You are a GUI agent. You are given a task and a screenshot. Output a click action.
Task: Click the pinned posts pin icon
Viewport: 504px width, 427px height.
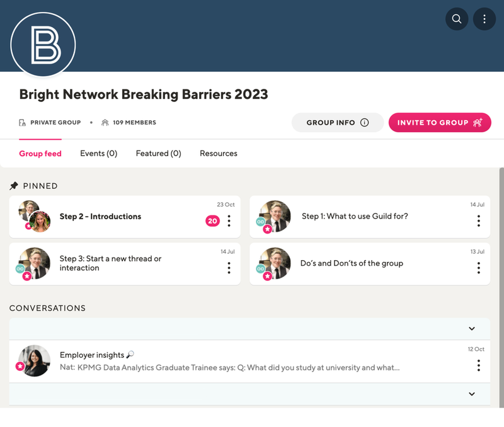pos(13,186)
